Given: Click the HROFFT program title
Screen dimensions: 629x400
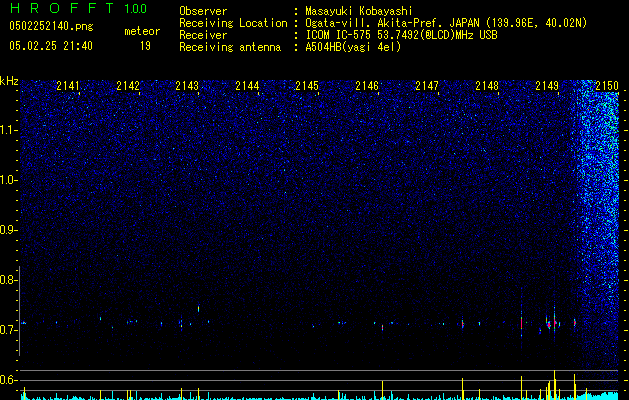Looking at the screenshot, I should [62, 8].
